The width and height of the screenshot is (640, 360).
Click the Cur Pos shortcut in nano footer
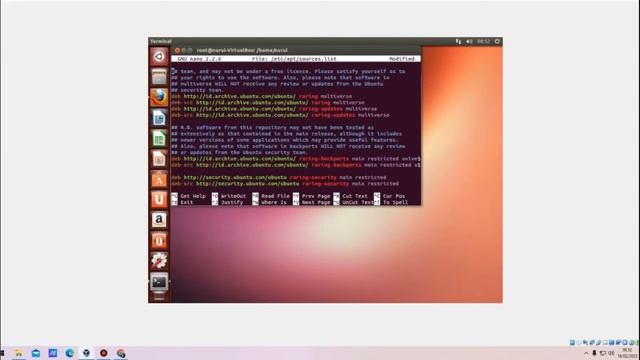click(390, 196)
